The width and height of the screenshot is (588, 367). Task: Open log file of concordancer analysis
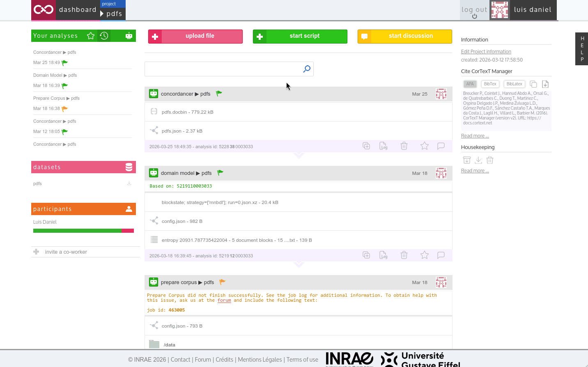[x=383, y=146]
